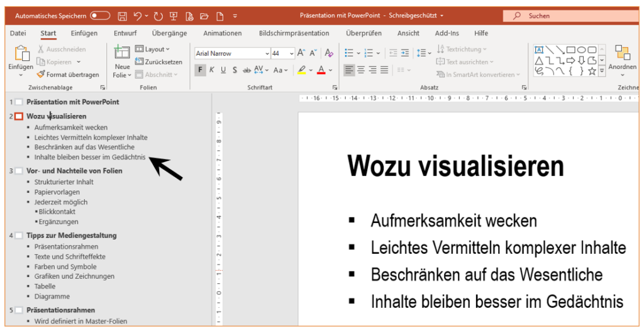Open the Anordnen arrange button

622,61
